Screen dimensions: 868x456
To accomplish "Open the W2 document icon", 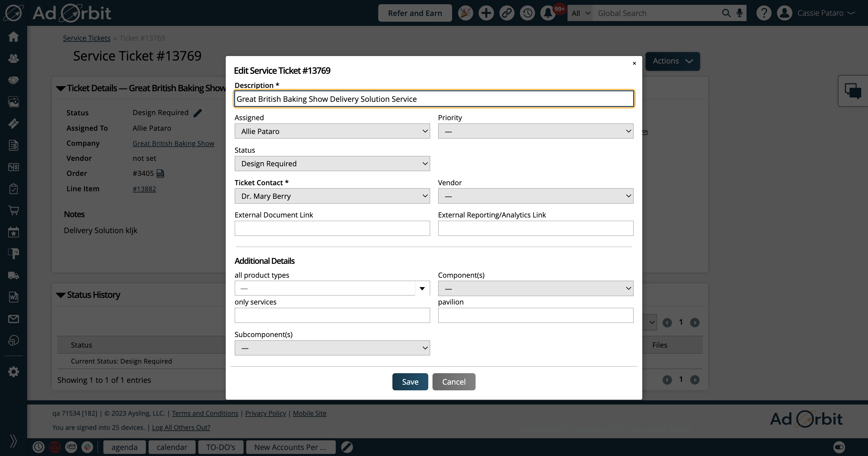I will click(14, 297).
